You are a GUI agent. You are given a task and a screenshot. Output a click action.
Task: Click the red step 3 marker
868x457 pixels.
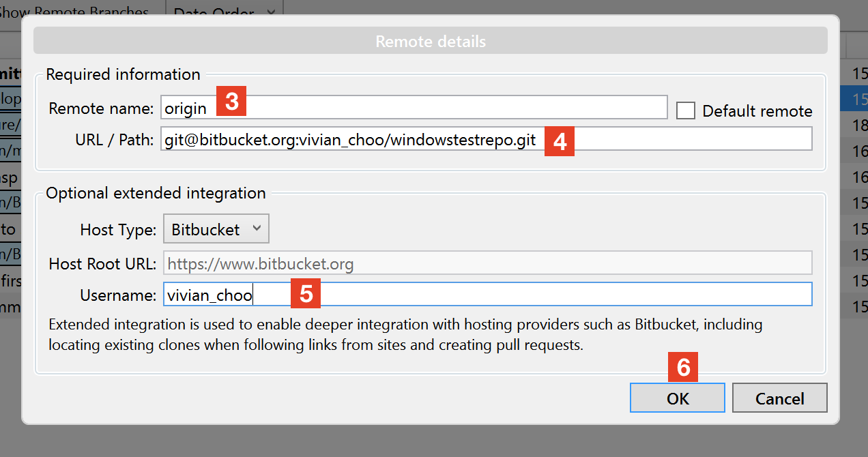tap(231, 101)
